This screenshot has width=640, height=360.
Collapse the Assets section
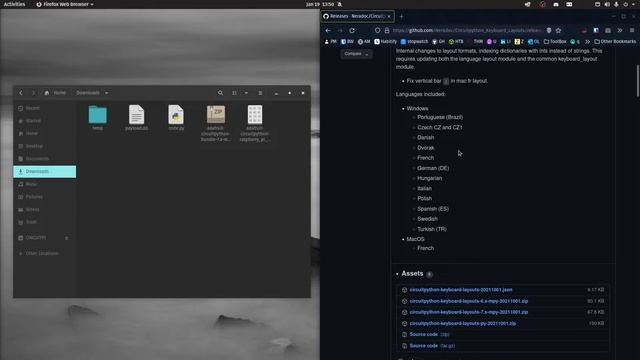412,273
